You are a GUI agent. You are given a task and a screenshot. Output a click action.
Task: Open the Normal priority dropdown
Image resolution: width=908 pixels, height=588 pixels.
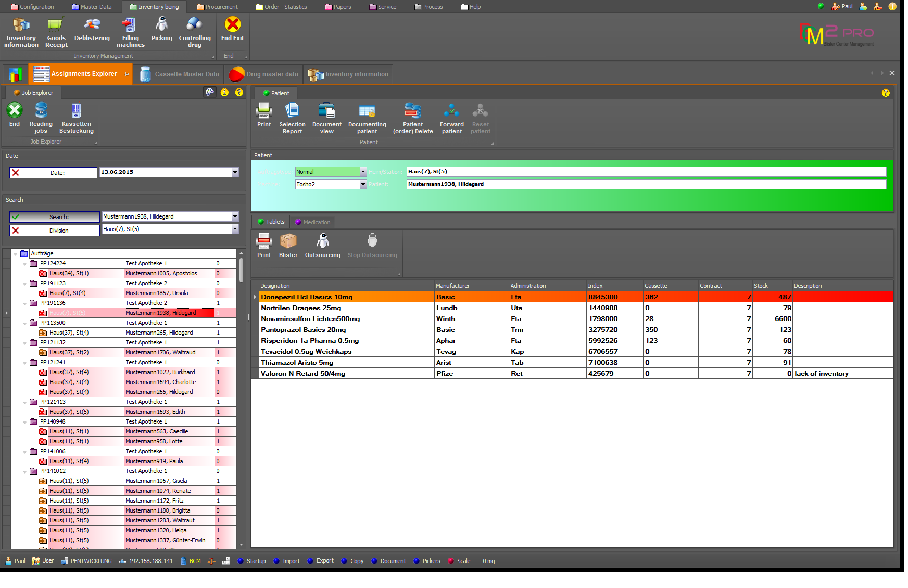coord(363,172)
